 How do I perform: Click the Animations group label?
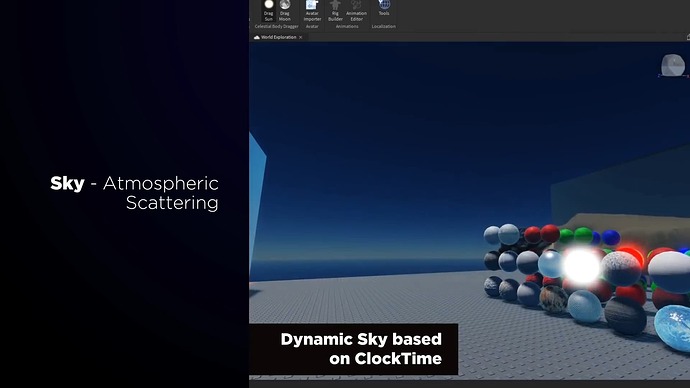click(x=347, y=26)
